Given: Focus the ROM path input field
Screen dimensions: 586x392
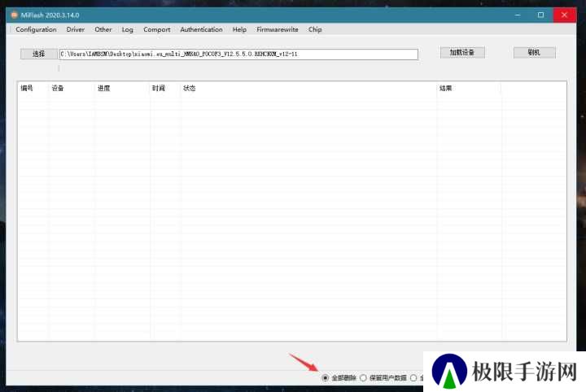Looking at the screenshot, I should pyautogui.click(x=238, y=54).
